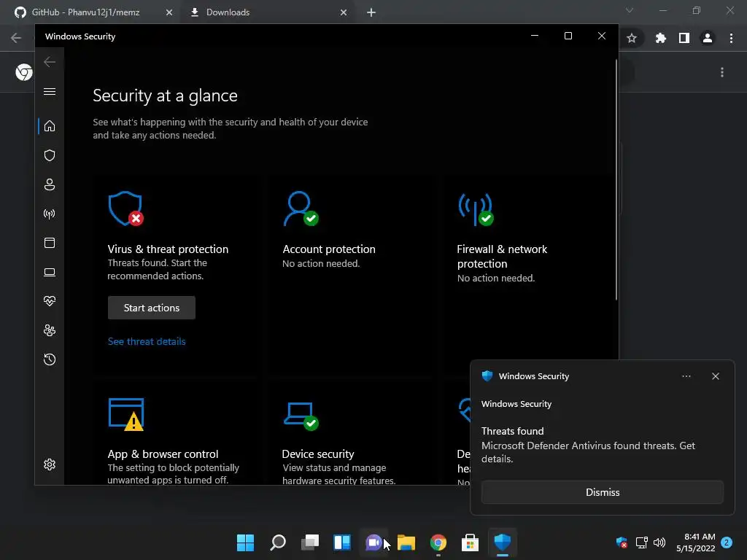This screenshot has height=560, width=747.
Task: Open Home in Windows Security sidebar
Action: point(50,126)
